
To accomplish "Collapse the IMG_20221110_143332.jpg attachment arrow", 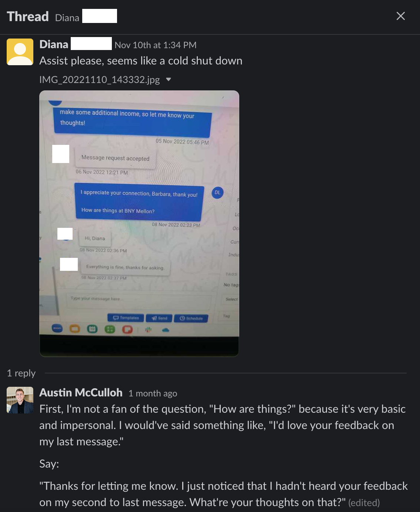I will [x=169, y=79].
